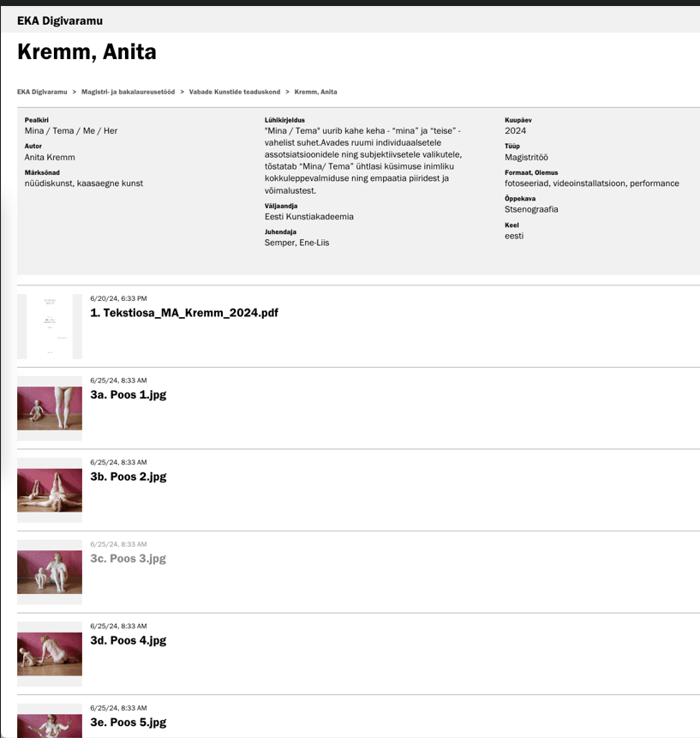700x738 pixels.
Task: Open the Tekstiosa_MA_Kremm_2024.pdf thumbnail
Action: pyautogui.click(x=50, y=326)
